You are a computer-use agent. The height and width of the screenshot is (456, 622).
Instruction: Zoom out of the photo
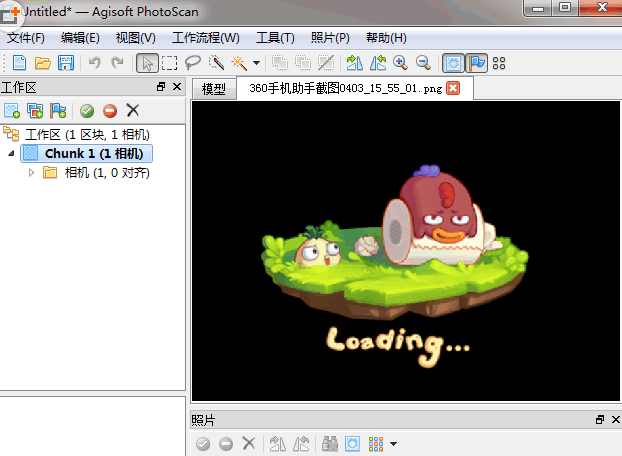(x=423, y=63)
